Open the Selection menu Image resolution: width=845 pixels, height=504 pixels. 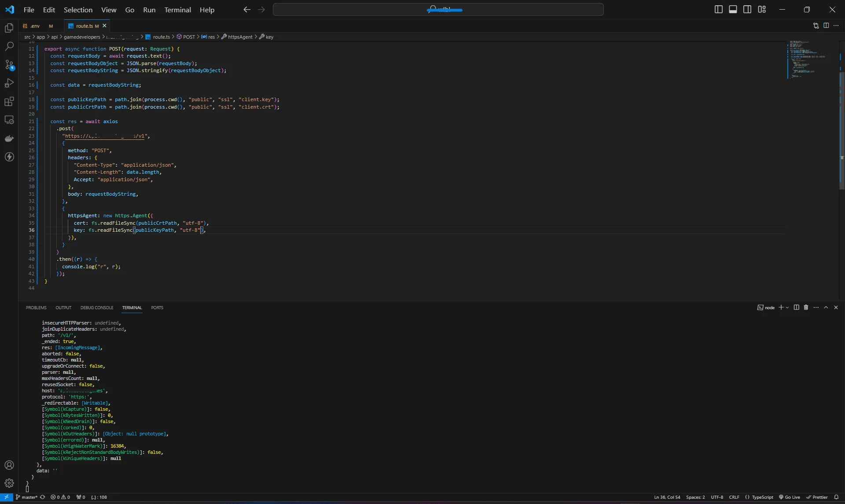tap(78, 10)
